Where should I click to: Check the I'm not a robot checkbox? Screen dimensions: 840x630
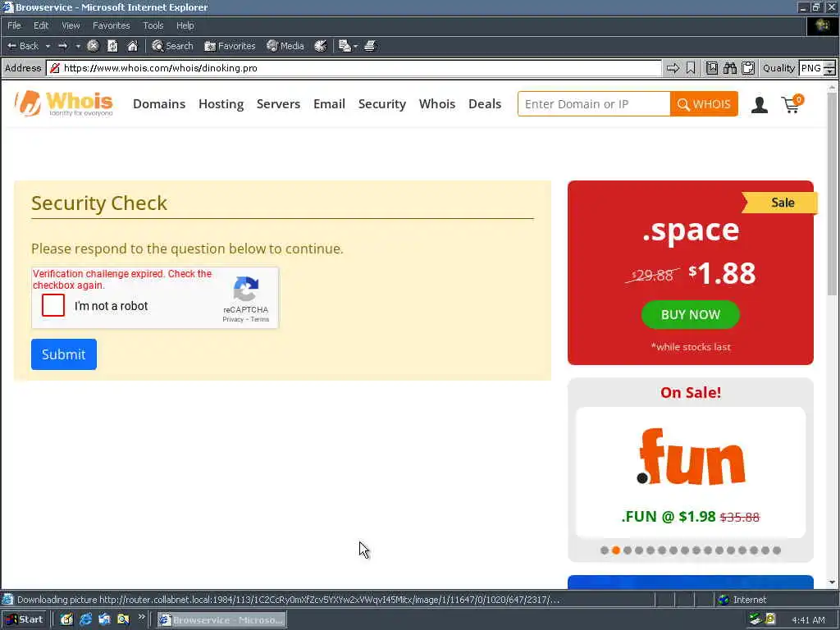click(53, 305)
